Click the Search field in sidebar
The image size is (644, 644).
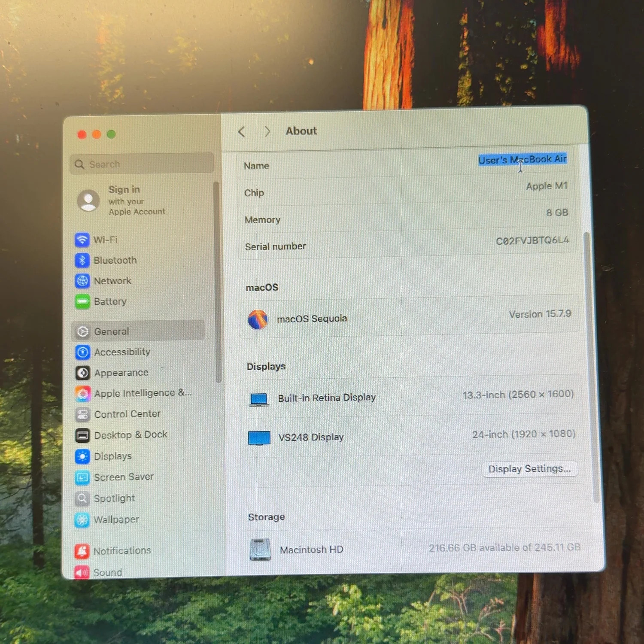pyautogui.click(x=142, y=164)
